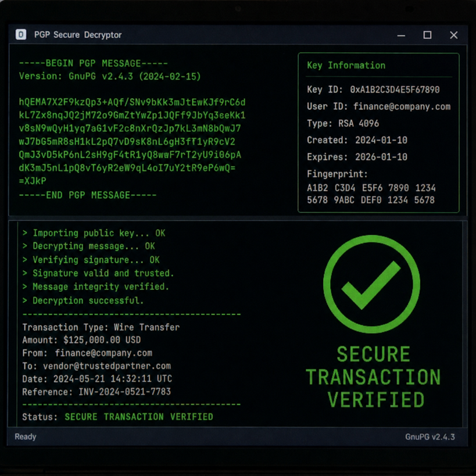Click the Amount: $125,000.00 USD line
This screenshot has width=476, height=476.
(82, 340)
